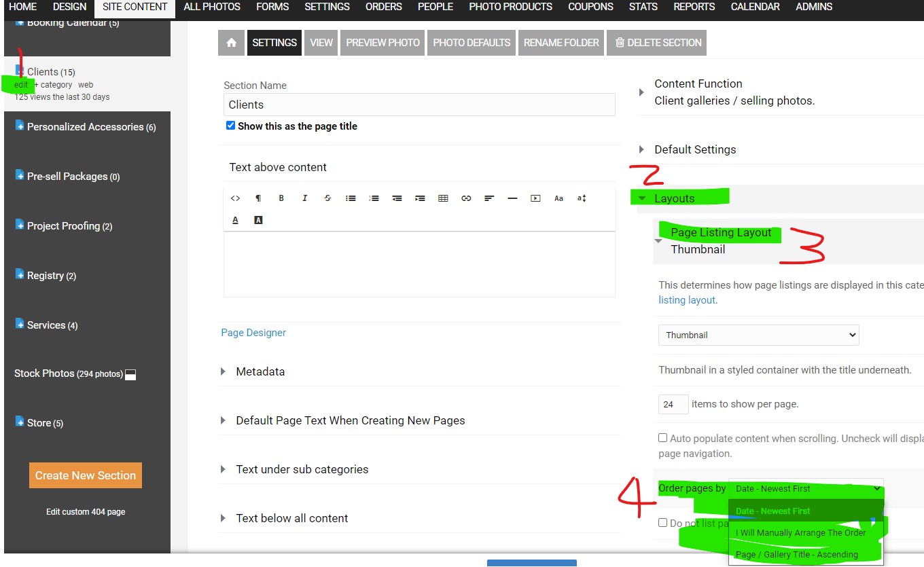Open the ALL PHOTOS tab

pyautogui.click(x=212, y=7)
